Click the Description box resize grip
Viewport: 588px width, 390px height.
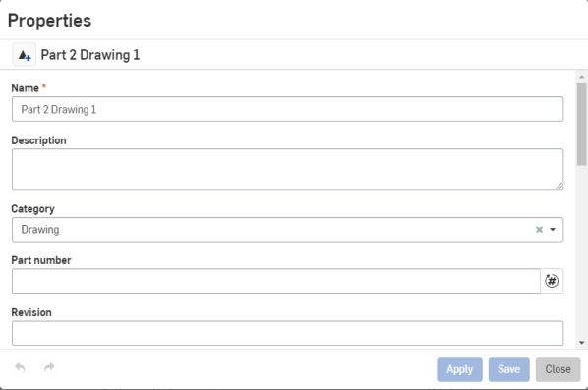pyautogui.click(x=559, y=186)
